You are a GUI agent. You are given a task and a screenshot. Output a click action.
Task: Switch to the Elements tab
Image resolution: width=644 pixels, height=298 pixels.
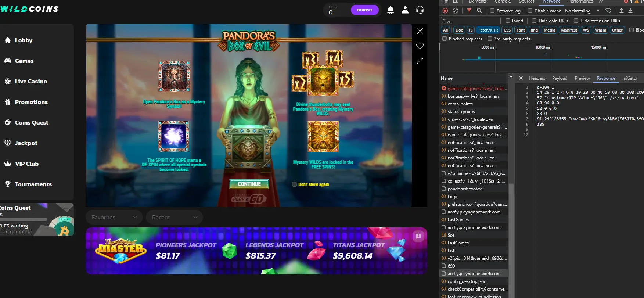coord(478,1)
